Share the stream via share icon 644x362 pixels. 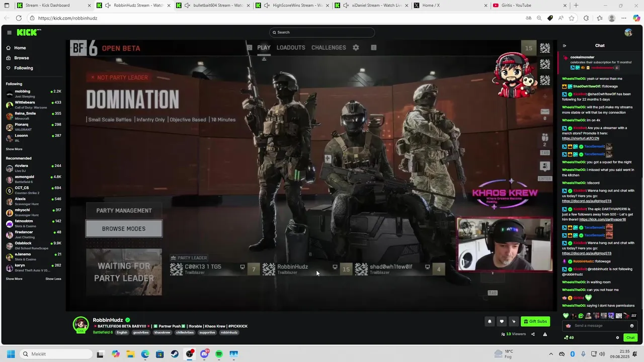[x=533, y=334]
